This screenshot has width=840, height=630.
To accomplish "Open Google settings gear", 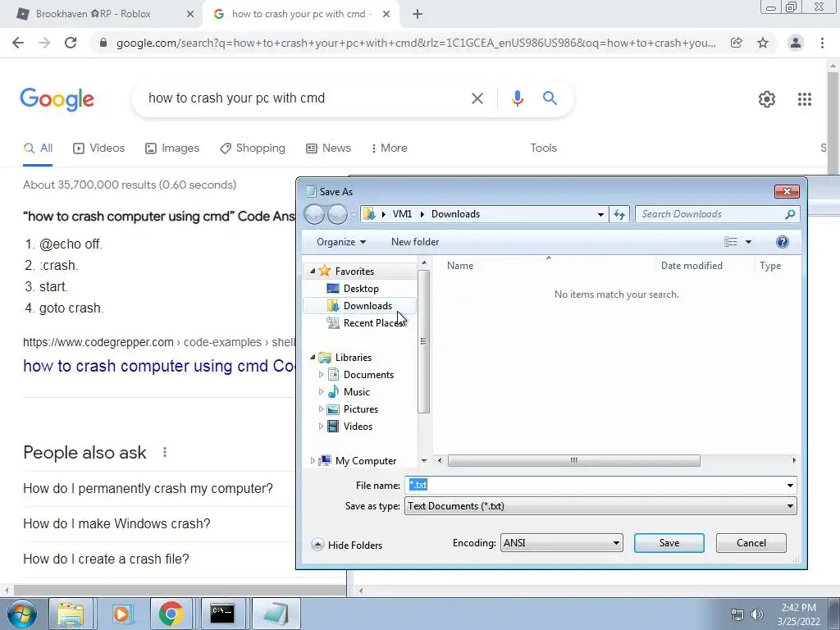I will tap(767, 99).
